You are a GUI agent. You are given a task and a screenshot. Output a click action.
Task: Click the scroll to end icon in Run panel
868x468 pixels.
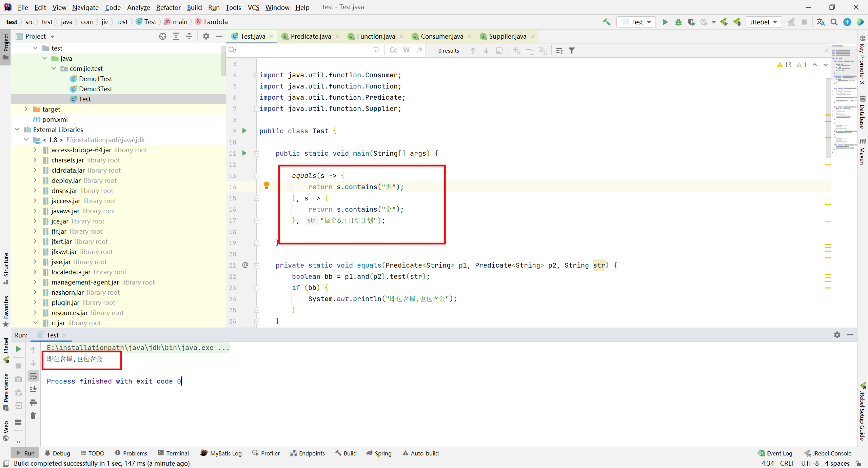click(33, 389)
